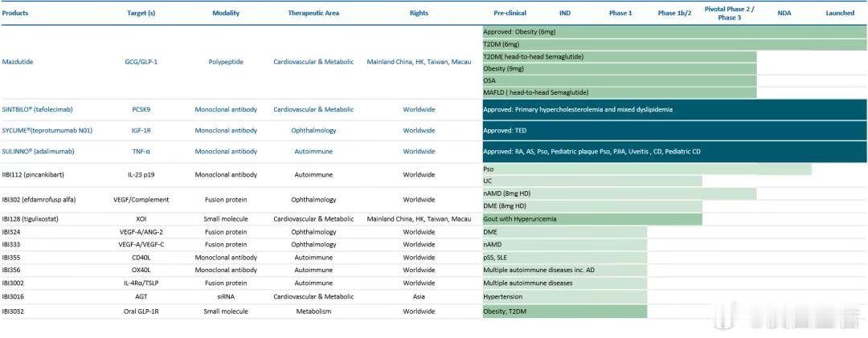Click the UC pipeline bar

click(x=592, y=181)
